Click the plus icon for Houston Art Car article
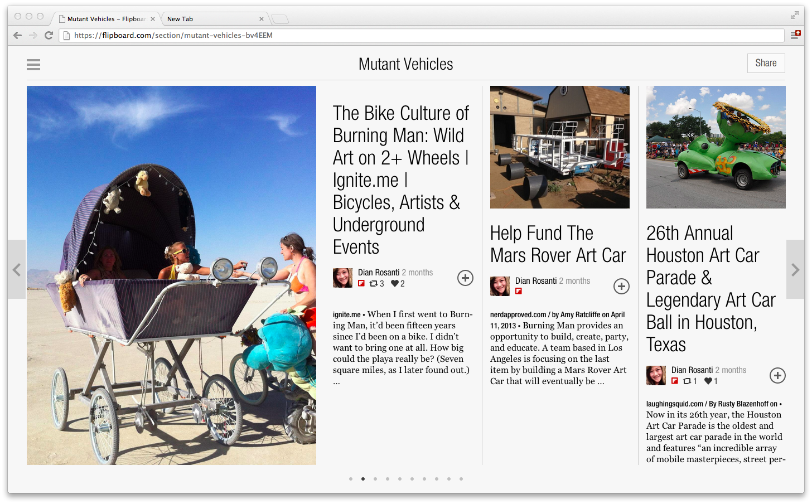 [x=777, y=375]
